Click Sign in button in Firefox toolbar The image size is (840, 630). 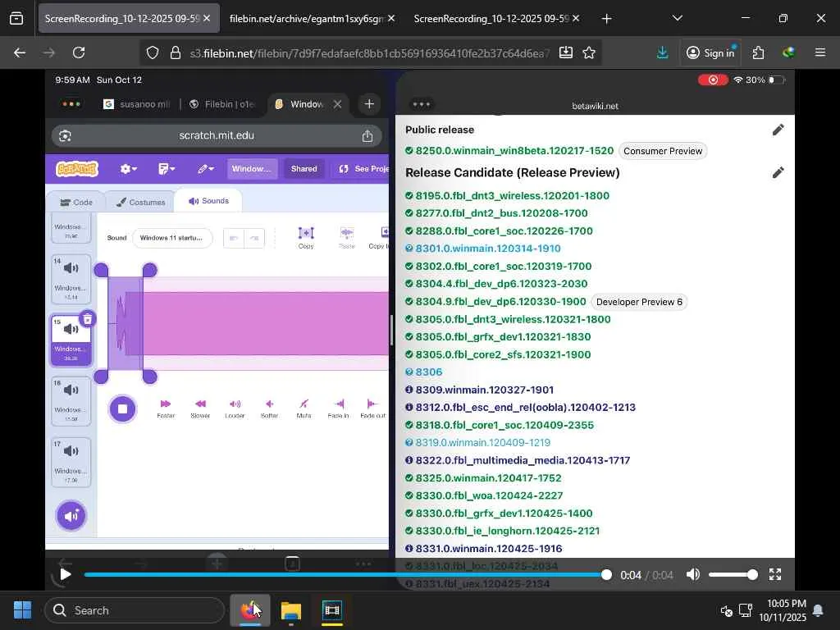[x=710, y=52]
